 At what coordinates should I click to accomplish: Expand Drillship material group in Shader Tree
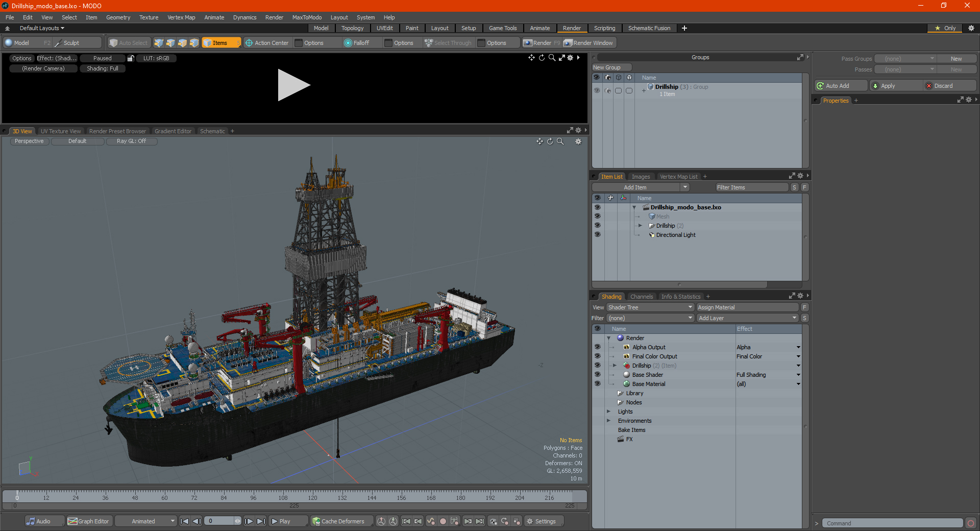(615, 366)
